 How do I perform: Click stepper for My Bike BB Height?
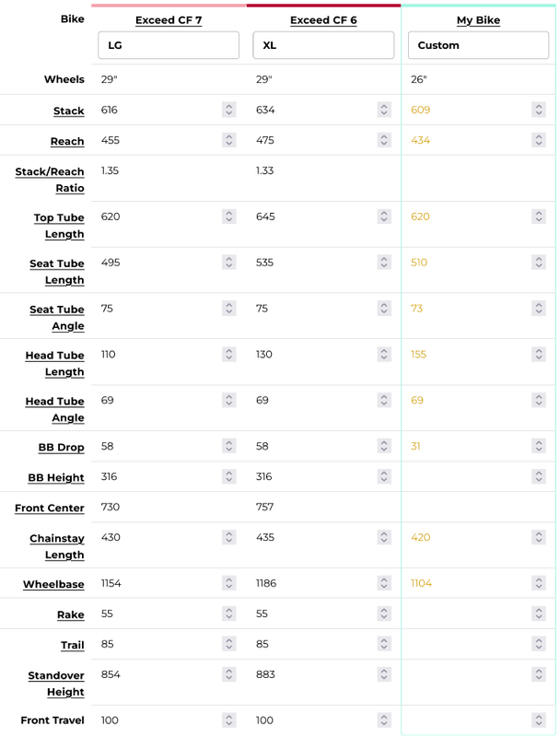(538, 476)
